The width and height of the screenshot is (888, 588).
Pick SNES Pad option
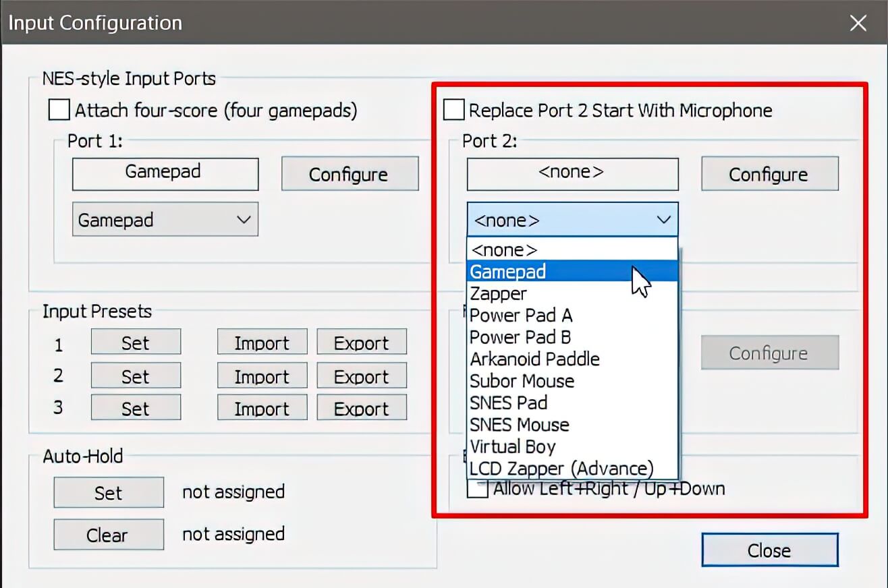tap(508, 403)
